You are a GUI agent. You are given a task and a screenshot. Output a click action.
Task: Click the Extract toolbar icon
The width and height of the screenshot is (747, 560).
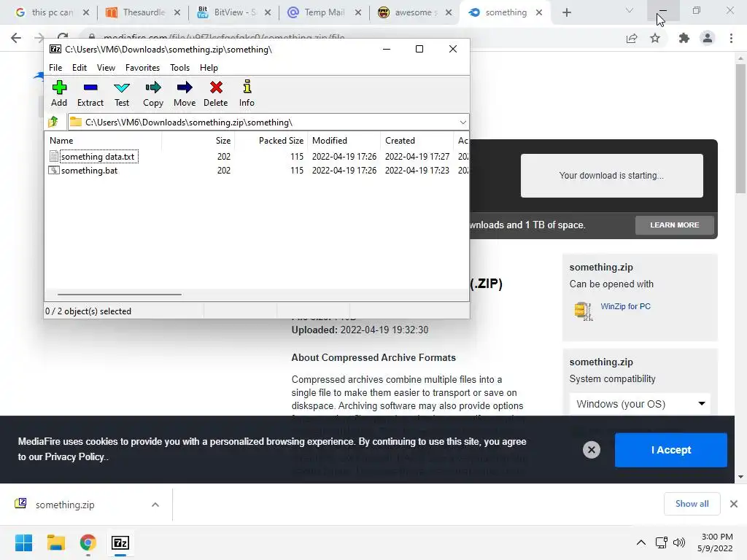click(90, 93)
